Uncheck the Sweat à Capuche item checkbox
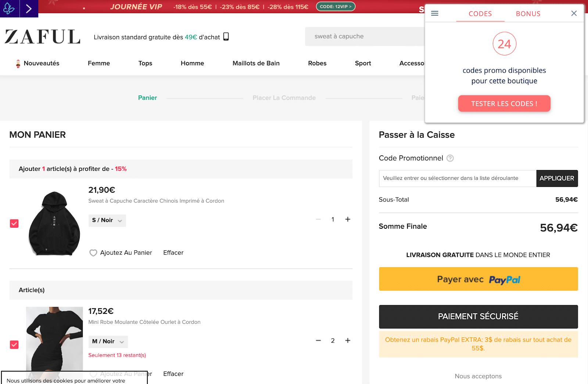This screenshot has width=588, height=384. pos(14,224)
